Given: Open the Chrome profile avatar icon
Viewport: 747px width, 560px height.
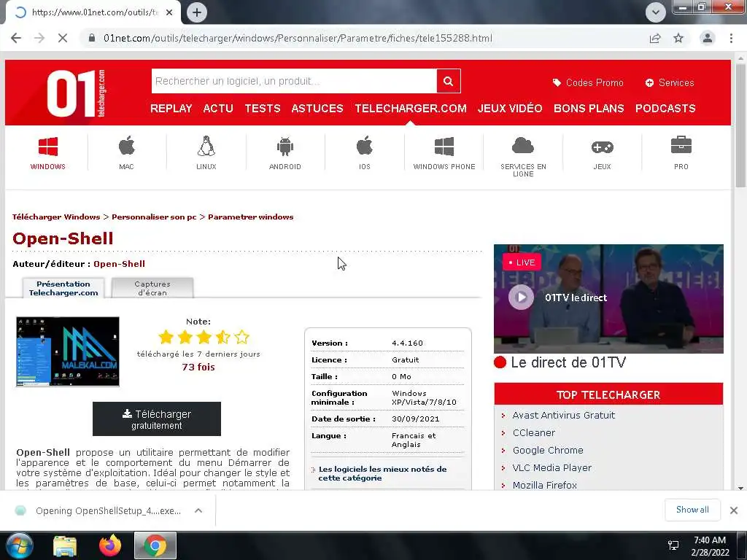Looking at the screenshot, I should tap(708, 38).
